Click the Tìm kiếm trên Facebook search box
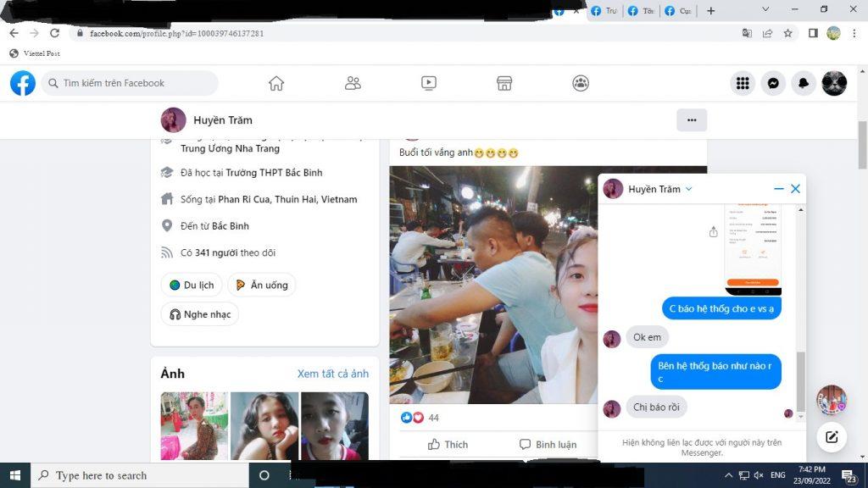 point(131,83)
